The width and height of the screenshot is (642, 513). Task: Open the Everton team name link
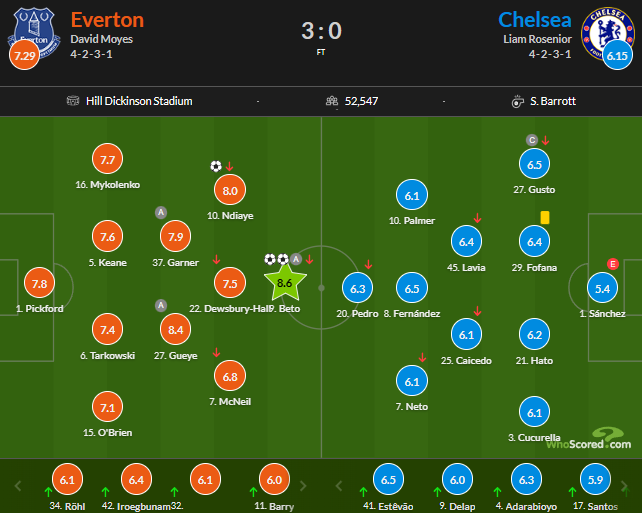click(x=107, y=20)
